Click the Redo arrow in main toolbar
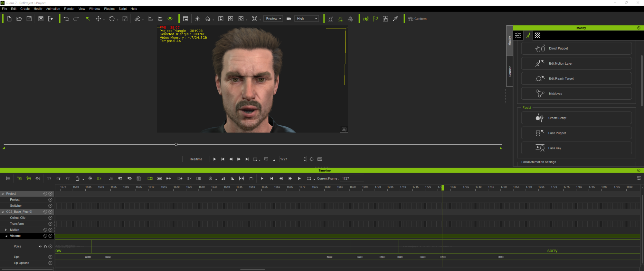This screenshot has width=644, height=271. pos(76,19)
